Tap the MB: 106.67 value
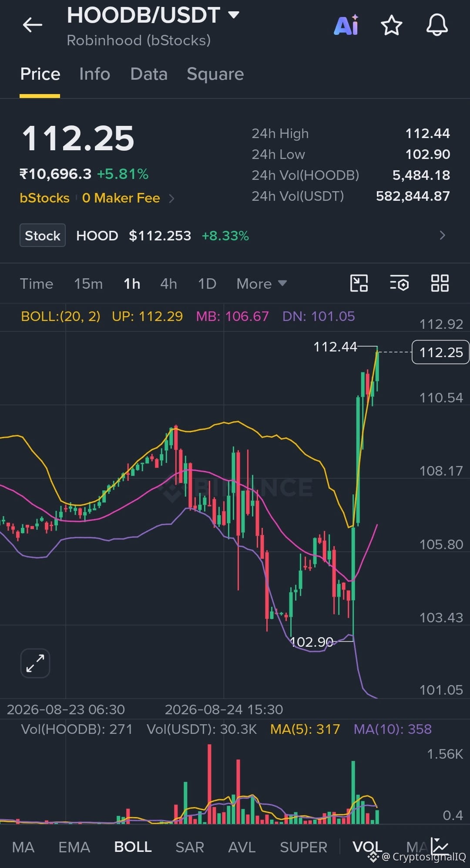Screen dimensions: 470x868 pyautogui.click(x=232, y=316)
